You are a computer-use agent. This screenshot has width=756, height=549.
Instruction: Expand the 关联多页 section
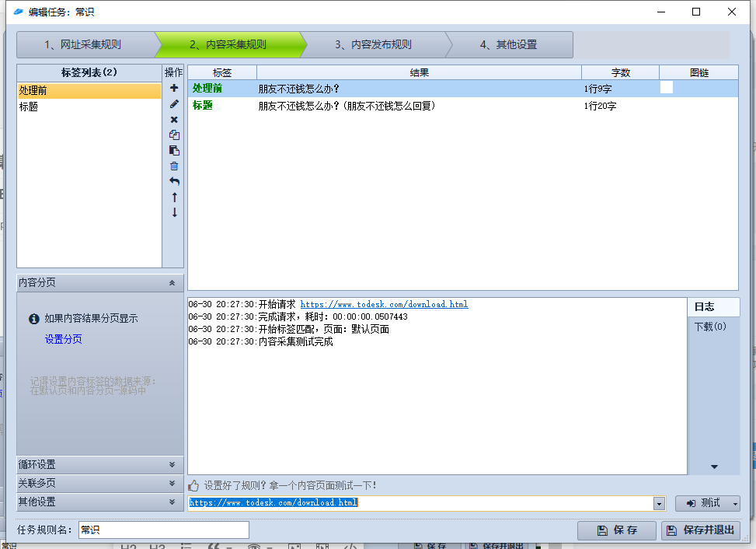(99, 483)
